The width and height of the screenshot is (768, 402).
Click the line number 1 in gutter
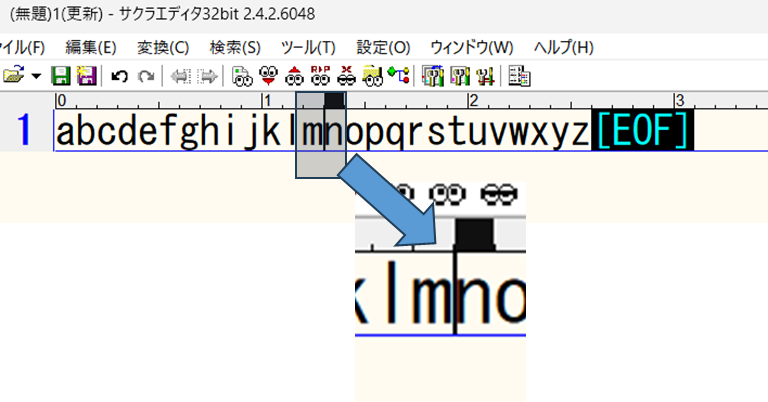click(26, 131)
